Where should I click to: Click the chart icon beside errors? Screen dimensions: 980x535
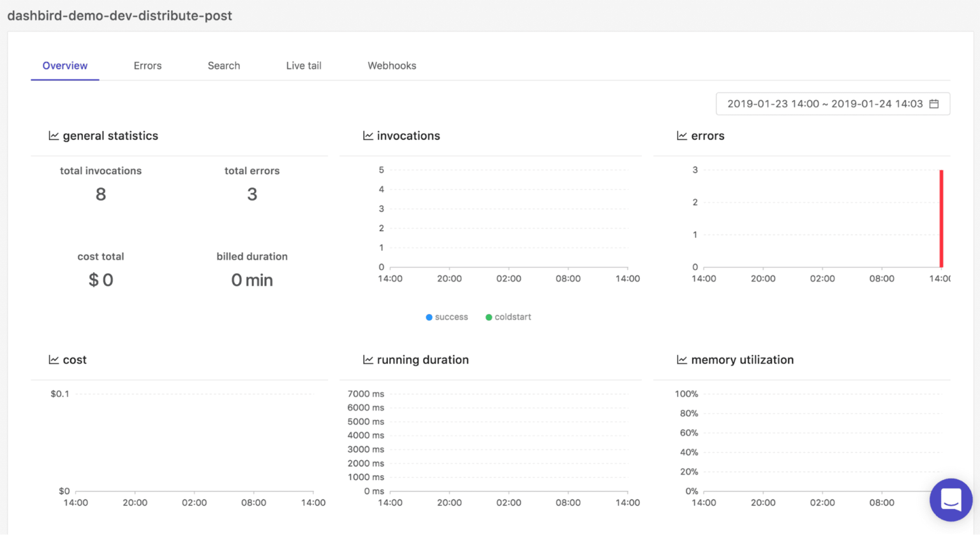[681, 135]
